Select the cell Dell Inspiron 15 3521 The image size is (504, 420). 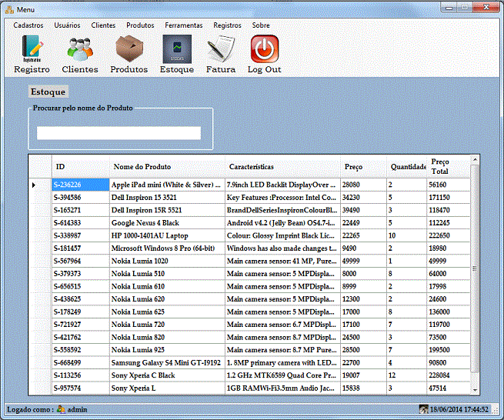point(167,197)
